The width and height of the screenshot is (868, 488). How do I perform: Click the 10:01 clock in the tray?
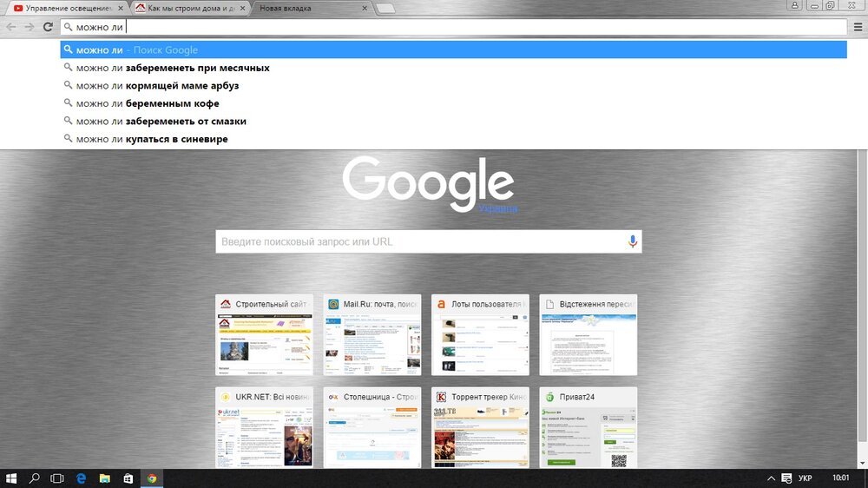[x=840, y=478]
